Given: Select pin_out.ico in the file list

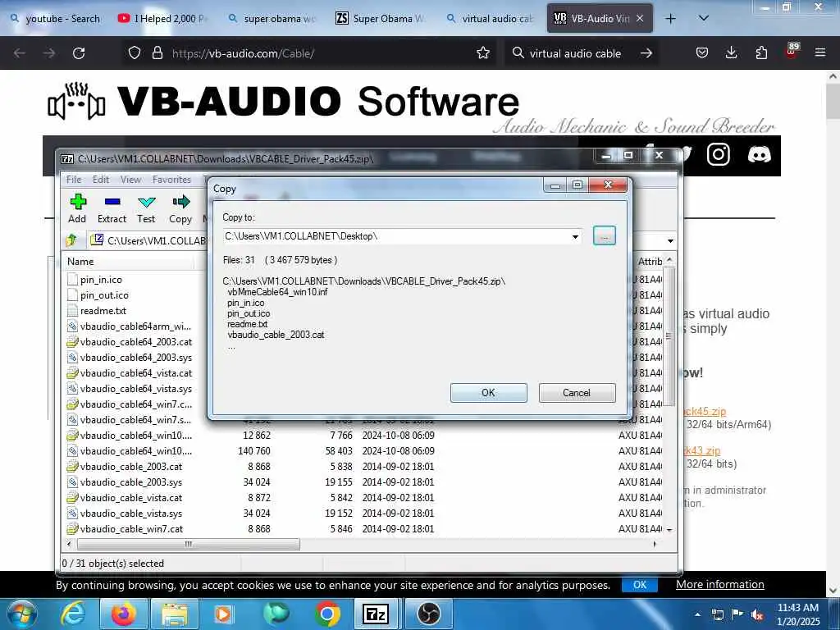Looking at the screenshot, I should [x=104, y=295].
